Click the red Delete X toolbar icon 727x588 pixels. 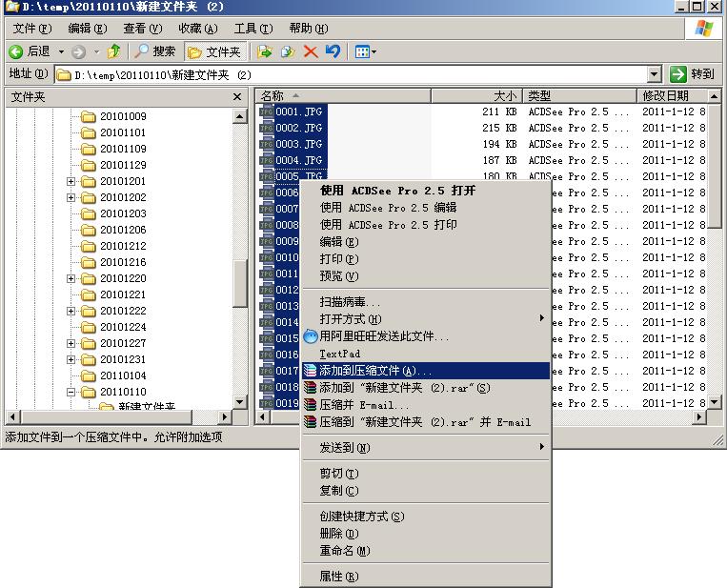tap(311, 51)
